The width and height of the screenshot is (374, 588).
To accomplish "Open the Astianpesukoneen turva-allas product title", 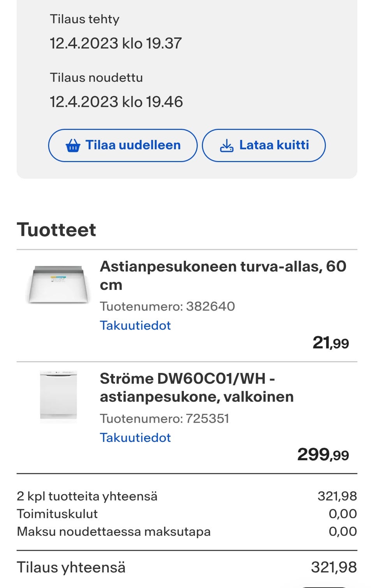I will click(x=223, y=275).
